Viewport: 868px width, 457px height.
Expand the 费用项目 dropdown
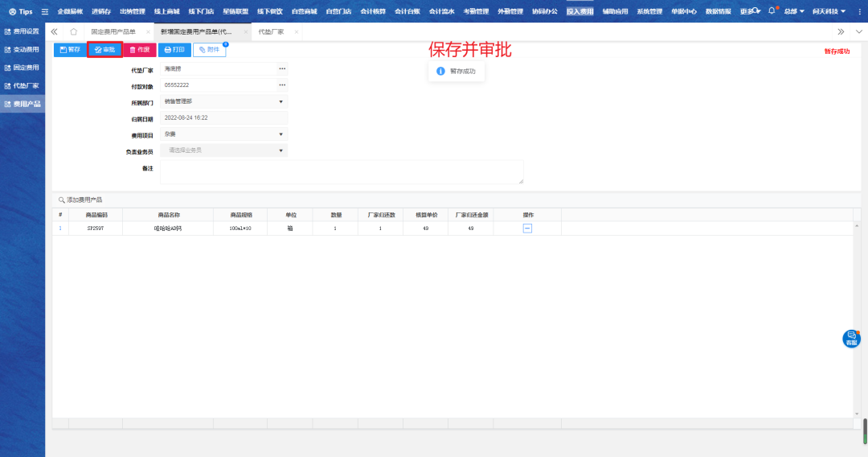pos(281,134)
